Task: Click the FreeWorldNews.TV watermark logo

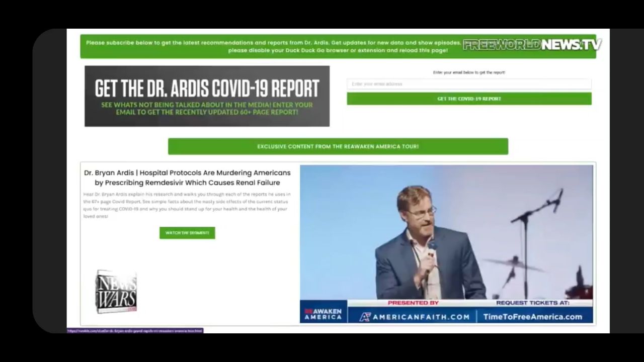Action: pos(531,45)
